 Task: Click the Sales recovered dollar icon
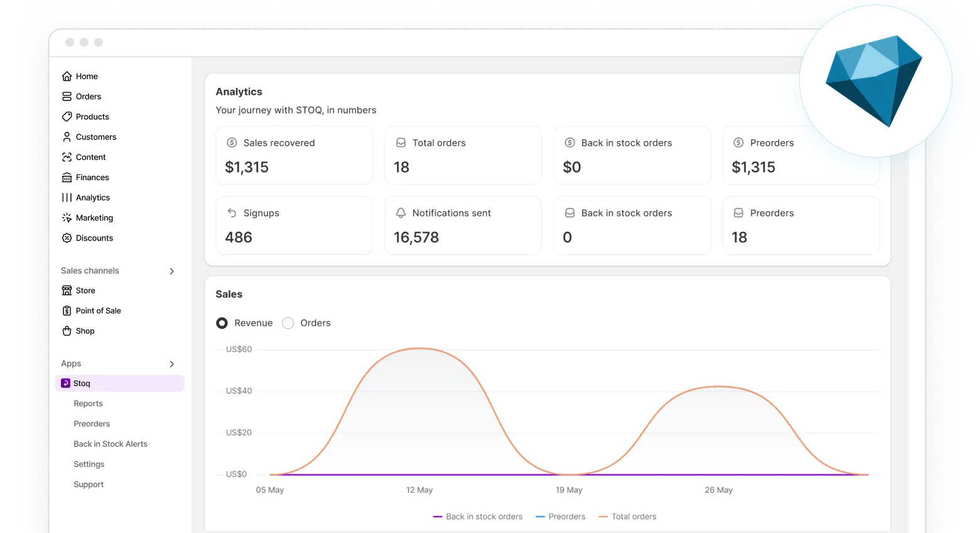click(x=232, y=143)
